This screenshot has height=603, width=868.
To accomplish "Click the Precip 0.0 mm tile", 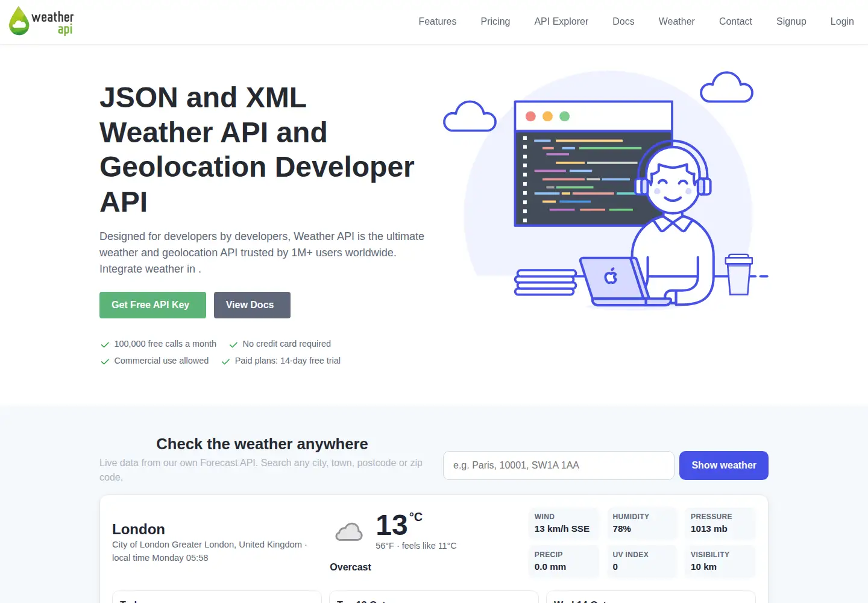I will [x=564, y=561].
